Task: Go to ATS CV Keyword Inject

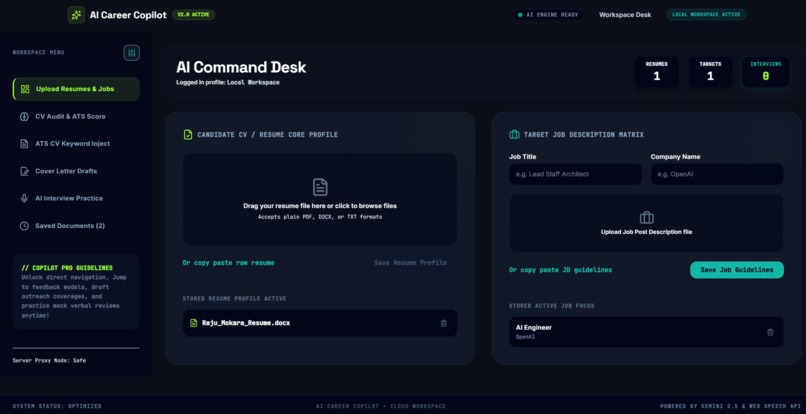Action: point(76,143)
